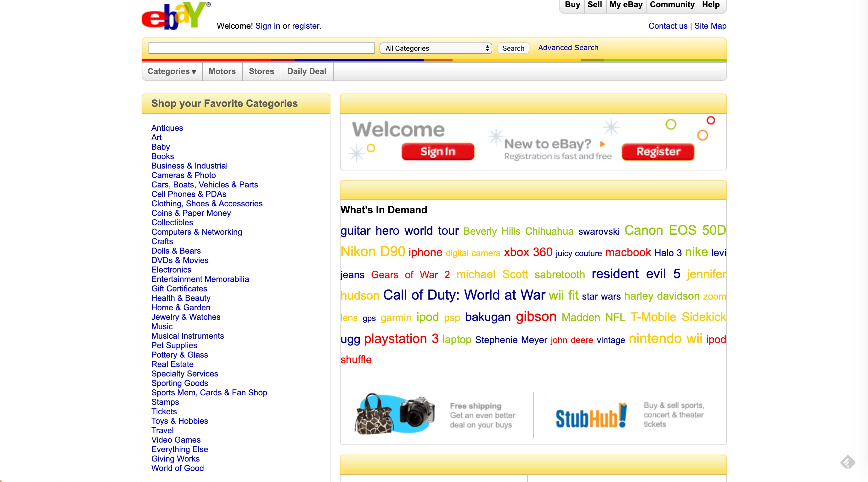
Task: Switch to the Daily Deal tab
Action: click(x=306, y=72)
